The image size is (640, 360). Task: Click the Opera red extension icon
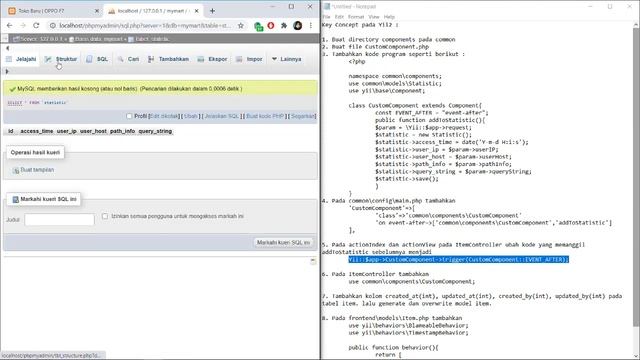271,26
